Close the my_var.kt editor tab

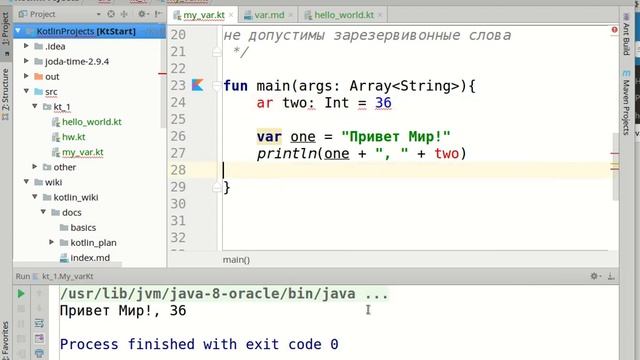click(231, 15)
